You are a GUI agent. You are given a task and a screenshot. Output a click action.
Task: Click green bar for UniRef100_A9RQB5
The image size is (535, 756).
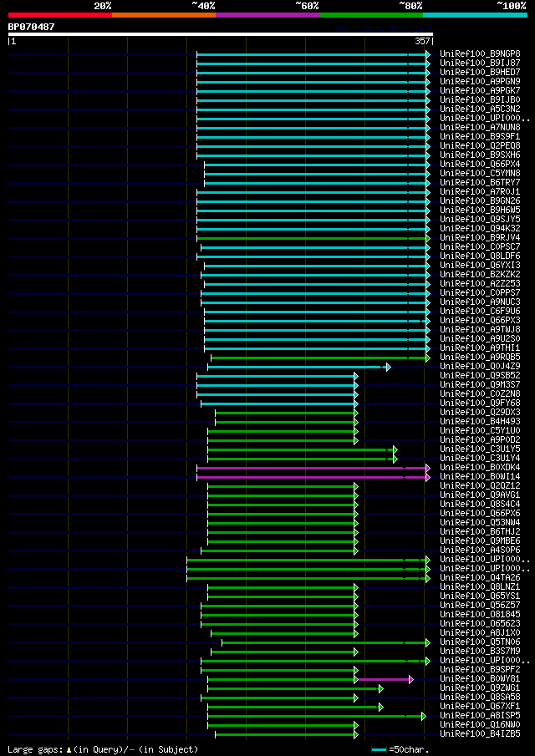[318, 358]
